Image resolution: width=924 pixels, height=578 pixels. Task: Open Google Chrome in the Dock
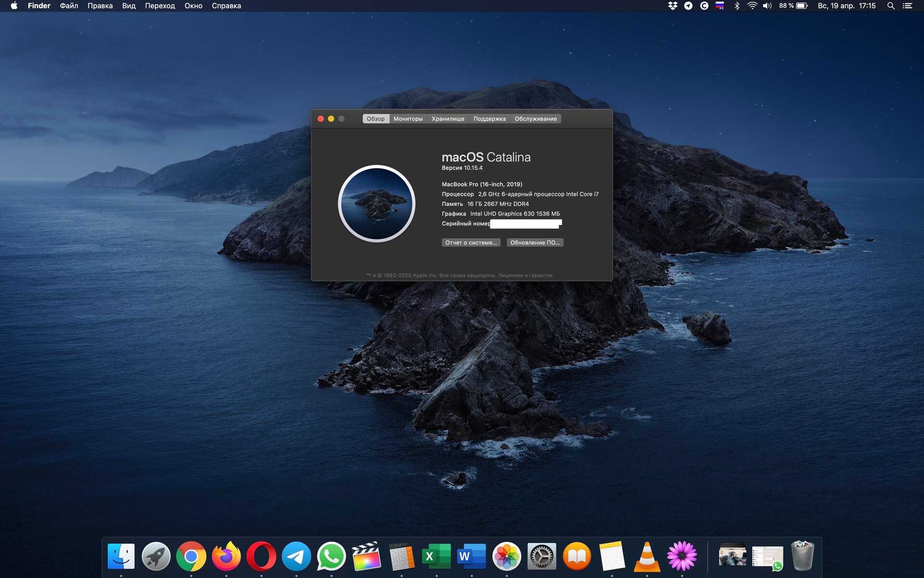[x=191, y=556]
